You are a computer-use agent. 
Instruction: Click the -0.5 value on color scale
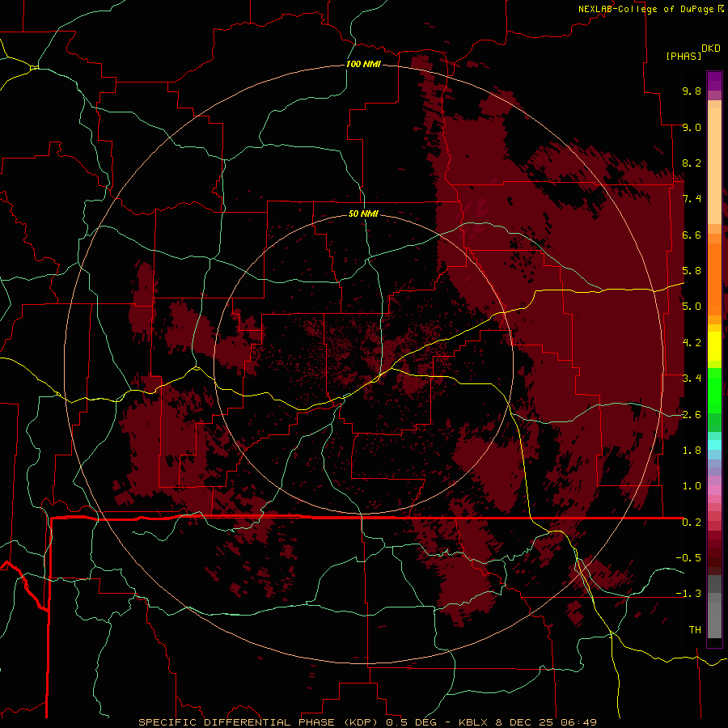point(688,558)
